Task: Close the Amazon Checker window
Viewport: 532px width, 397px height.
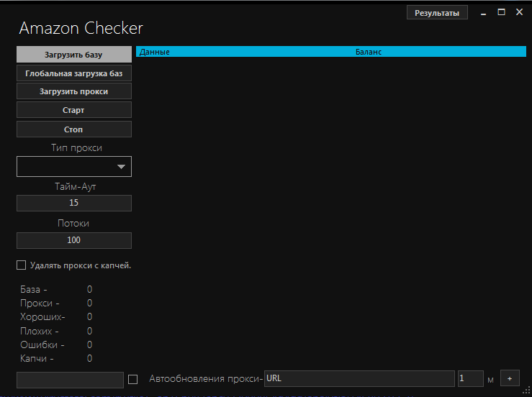Action: tap(519, 12)
